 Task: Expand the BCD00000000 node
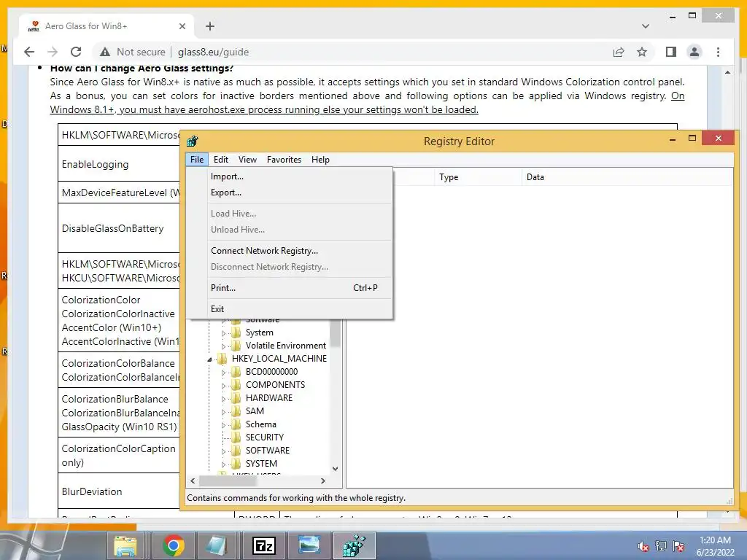[223, 373]
